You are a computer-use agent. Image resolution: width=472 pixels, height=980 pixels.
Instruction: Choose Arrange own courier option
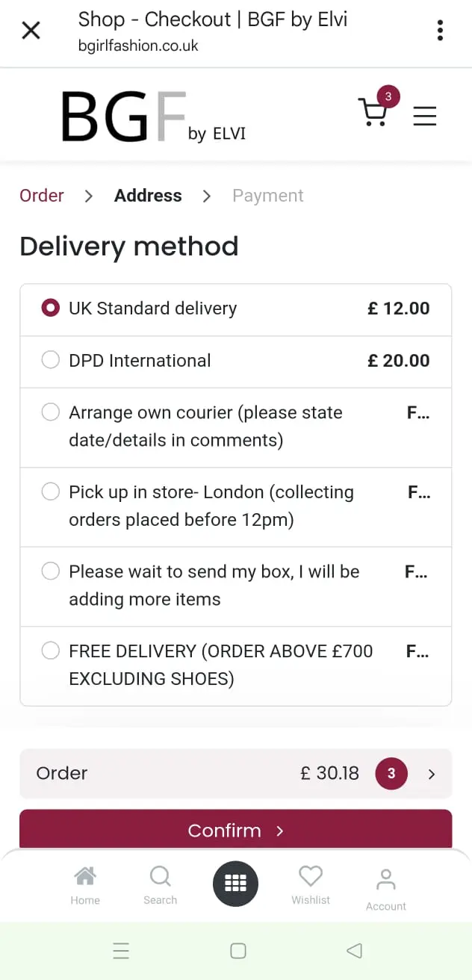pos(51,412)
